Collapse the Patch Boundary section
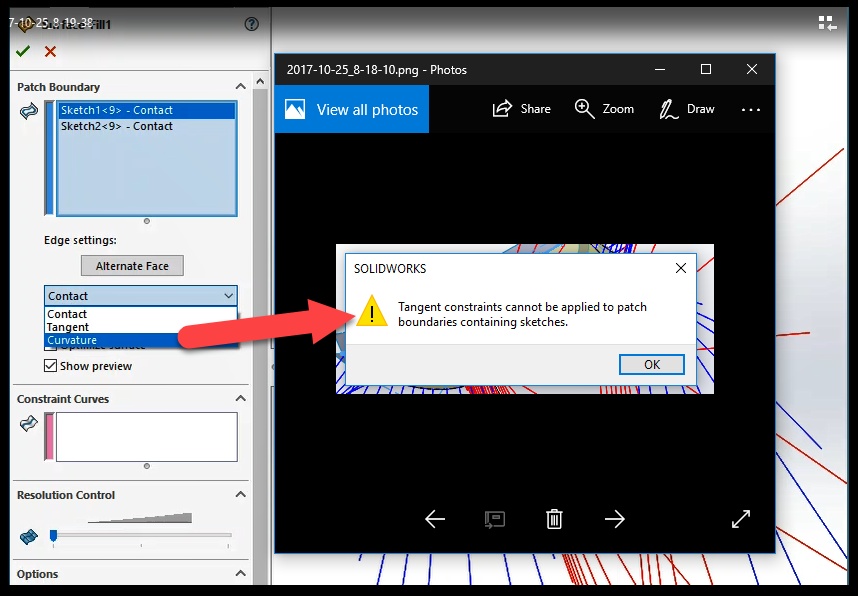The width and height of the screenshot is (858, 596). tap(240, 86)
